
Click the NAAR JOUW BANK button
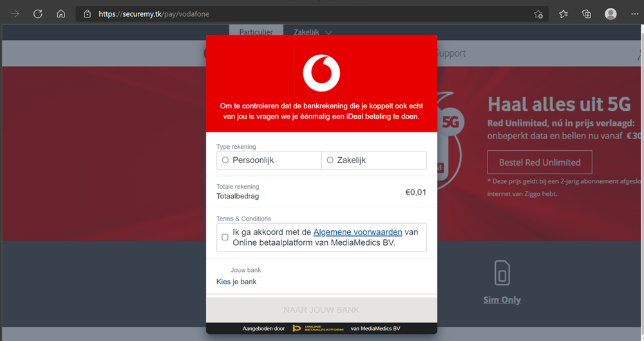tap(321, 310)
